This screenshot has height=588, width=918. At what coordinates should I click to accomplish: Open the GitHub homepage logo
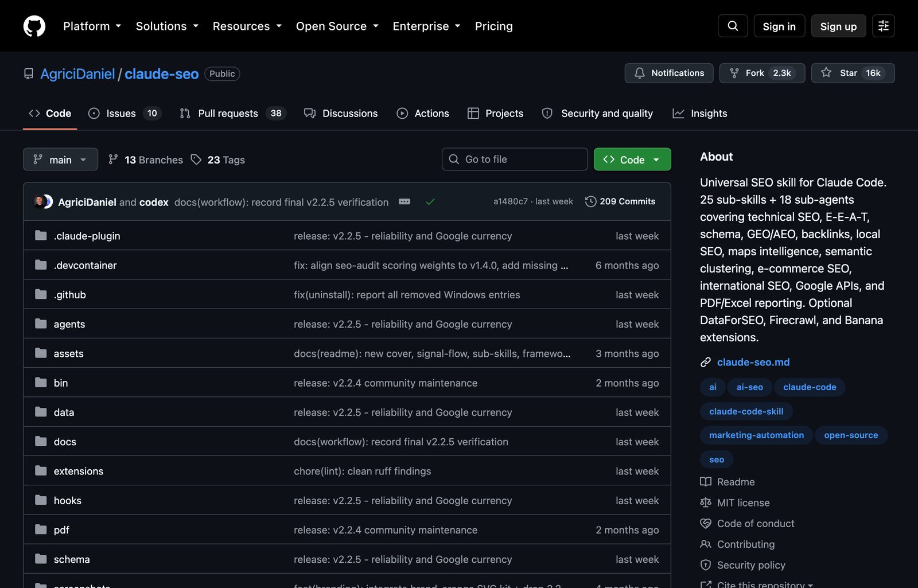coord(34,26)
